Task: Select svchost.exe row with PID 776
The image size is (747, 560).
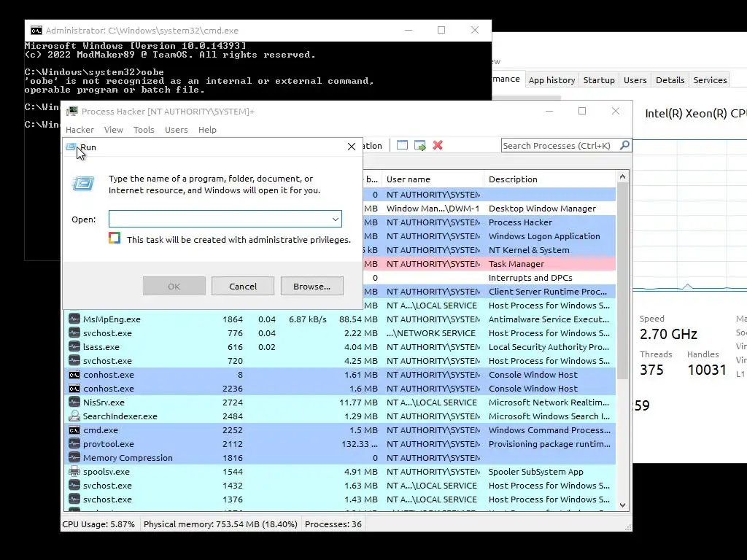Action: pos(340,332)
